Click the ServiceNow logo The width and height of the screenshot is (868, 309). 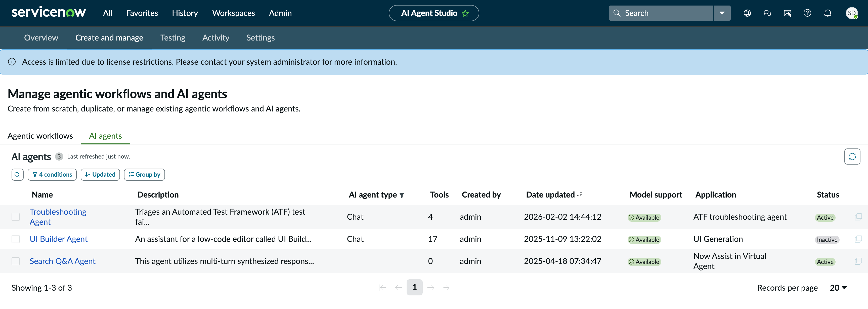pyautogui.click(x=49, y=13)
